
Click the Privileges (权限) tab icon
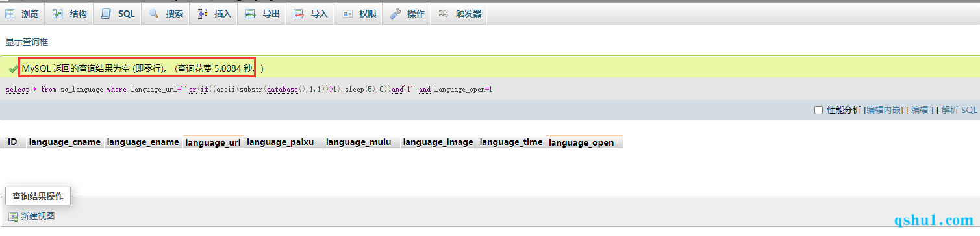tap(347, 14)
